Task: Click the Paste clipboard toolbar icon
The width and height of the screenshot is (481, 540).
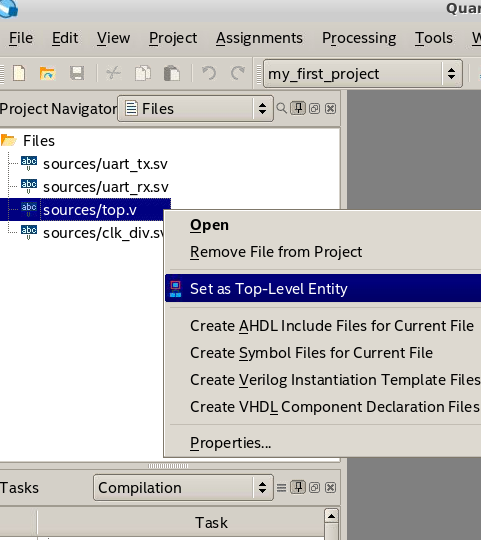Action: tap(171, 73)
